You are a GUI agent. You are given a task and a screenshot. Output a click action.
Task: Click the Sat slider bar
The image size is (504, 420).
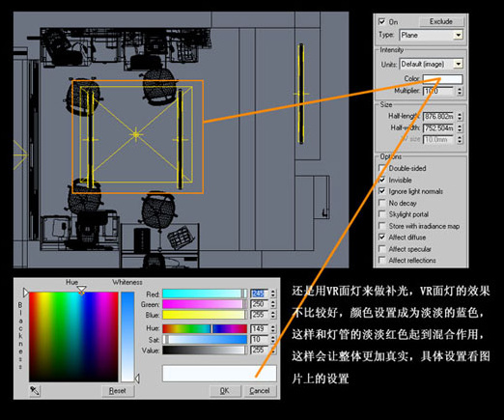point(205,340)
